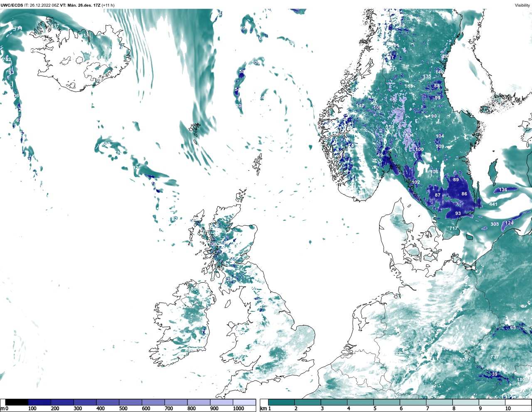This screenshot has width=532, height=412.
Task: Click the map value '441'
Action: [x=493, y=204]
